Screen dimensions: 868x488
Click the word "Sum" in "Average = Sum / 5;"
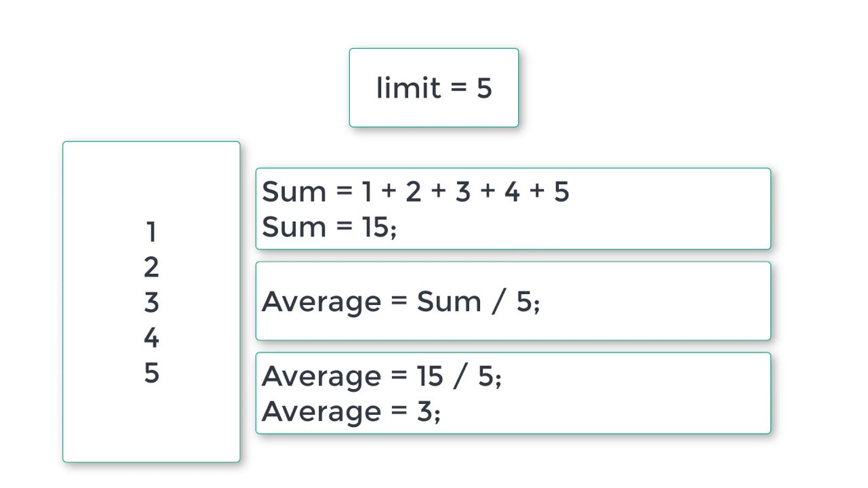point(448,302)
